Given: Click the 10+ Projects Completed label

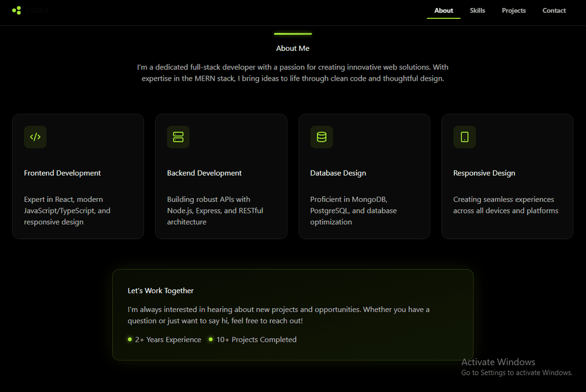Looking at the screenshot, I should coord(256,339).
